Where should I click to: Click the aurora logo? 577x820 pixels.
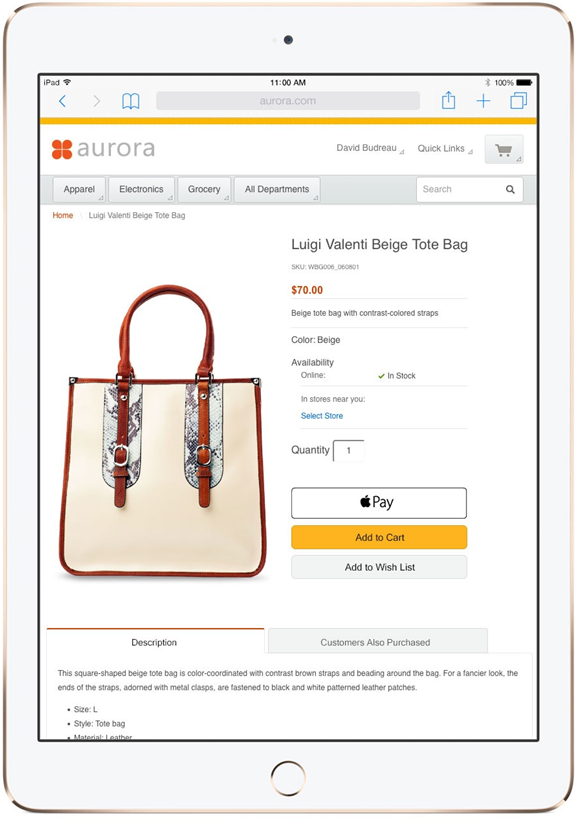[x=104, y=149]
